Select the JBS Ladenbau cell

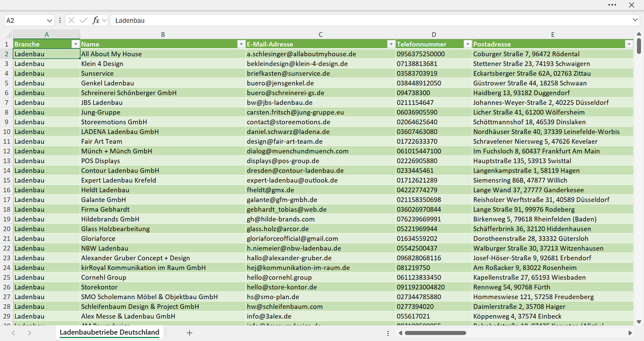[163, 103]
